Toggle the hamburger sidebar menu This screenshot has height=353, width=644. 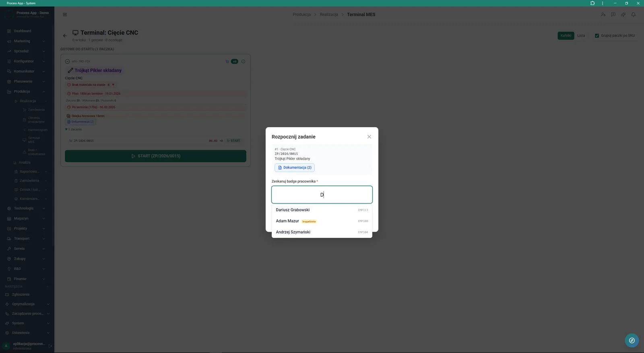point(65,15)
